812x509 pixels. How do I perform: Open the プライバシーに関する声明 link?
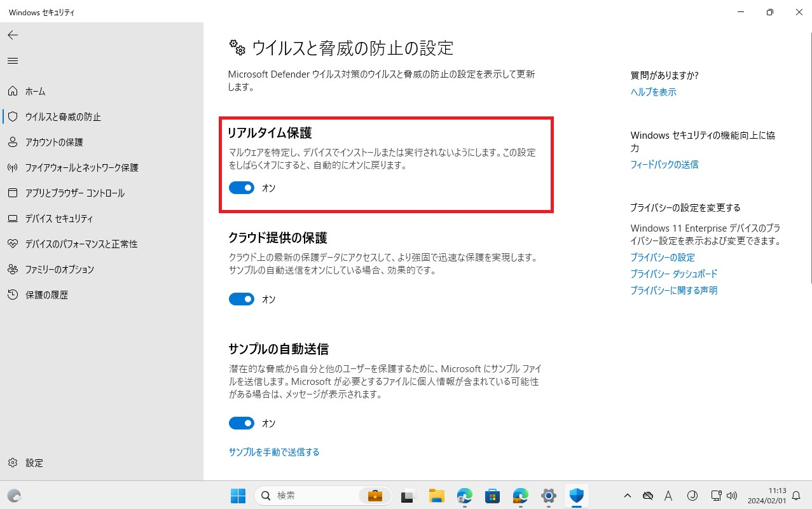(673, 290)
